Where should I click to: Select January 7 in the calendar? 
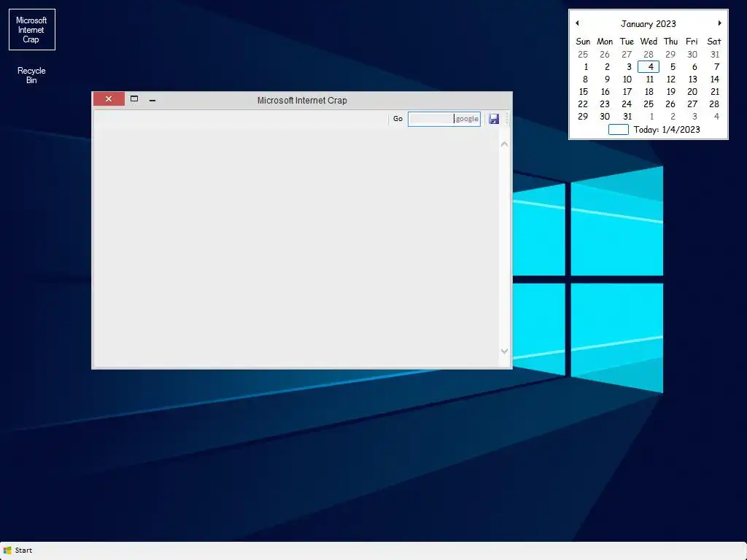(716, 66)
